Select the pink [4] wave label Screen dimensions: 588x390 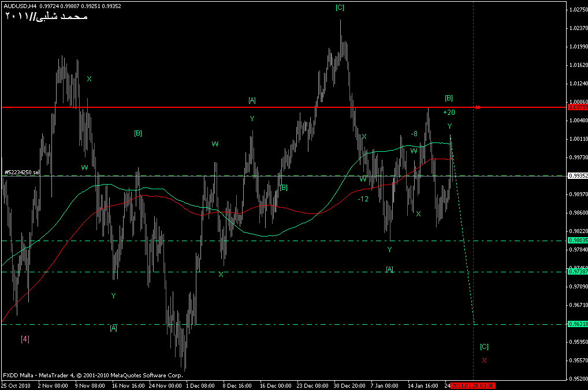[x=25, y=339]
